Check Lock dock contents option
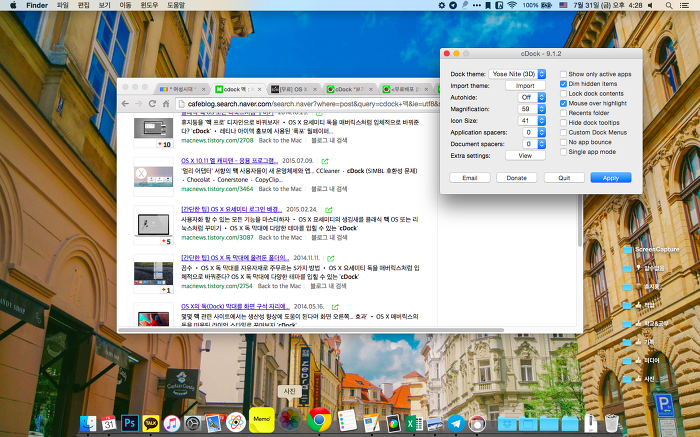Viewport: 700px width, 437px height. (x=564, y=93)
